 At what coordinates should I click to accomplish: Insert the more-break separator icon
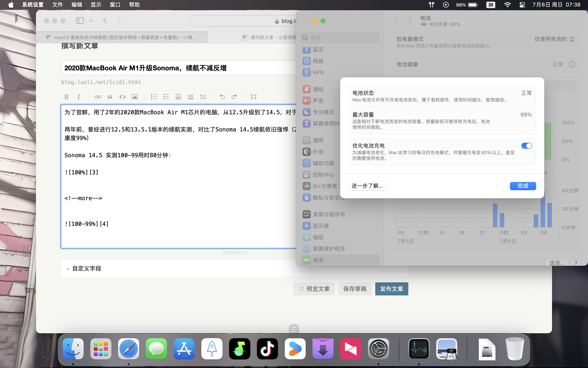point(203,97)
